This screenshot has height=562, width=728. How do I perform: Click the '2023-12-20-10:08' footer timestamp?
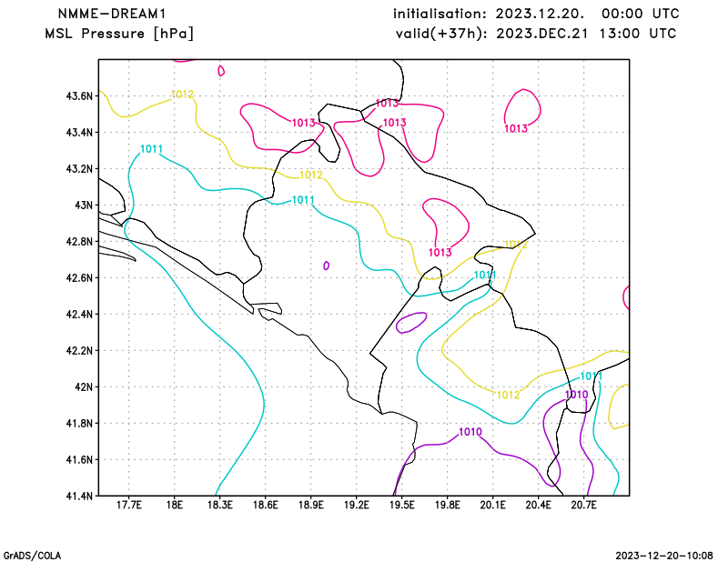(664, 556)
